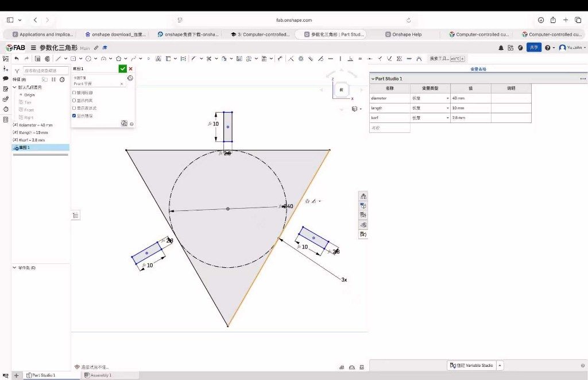Select the Rectangle sketch tool
Screen dimensions: 588x380
[x=73, y=59]
